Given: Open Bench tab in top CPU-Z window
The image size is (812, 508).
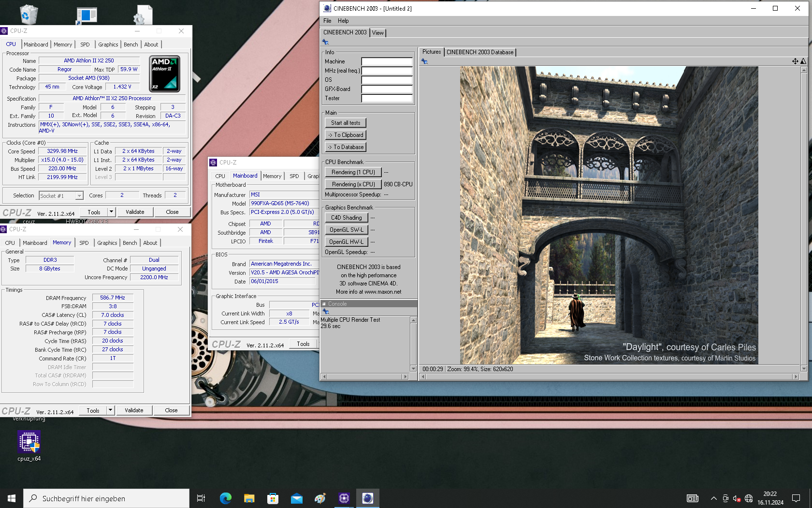Looking at the screenshot, I should (131, 45).
